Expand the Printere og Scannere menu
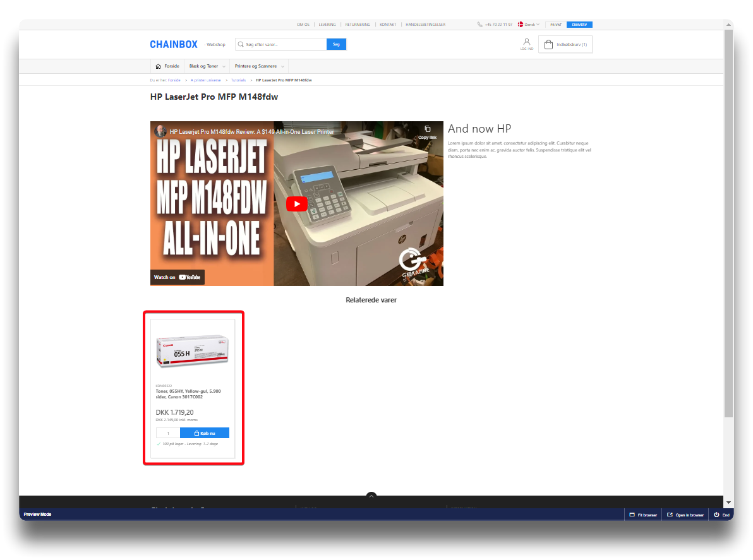Viewport: 753px width, 560px height. 260,66
